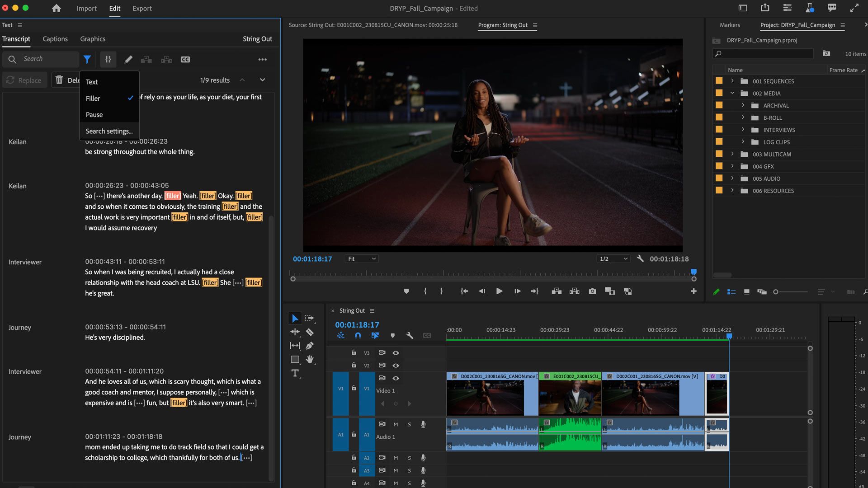This screenshot has height=488, width=868.
Task: Choose the Pause filter option in the menu
Action: click(x=94, y=115)
